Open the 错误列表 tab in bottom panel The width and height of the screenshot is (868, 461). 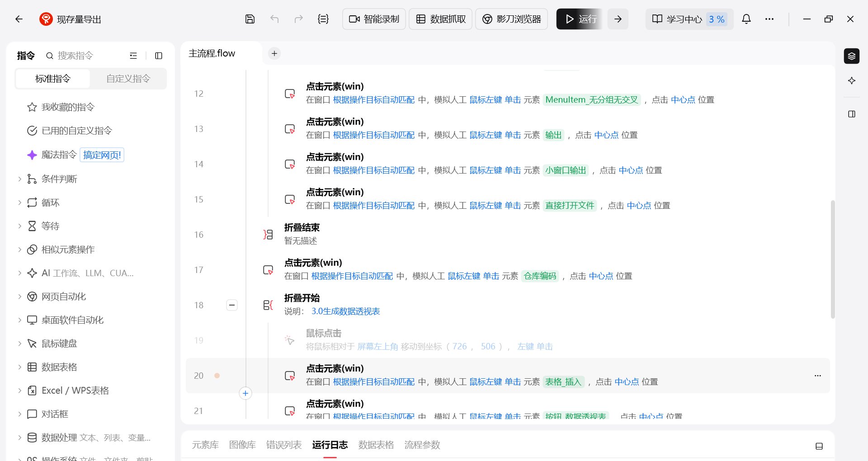click(x=283, y=445)
